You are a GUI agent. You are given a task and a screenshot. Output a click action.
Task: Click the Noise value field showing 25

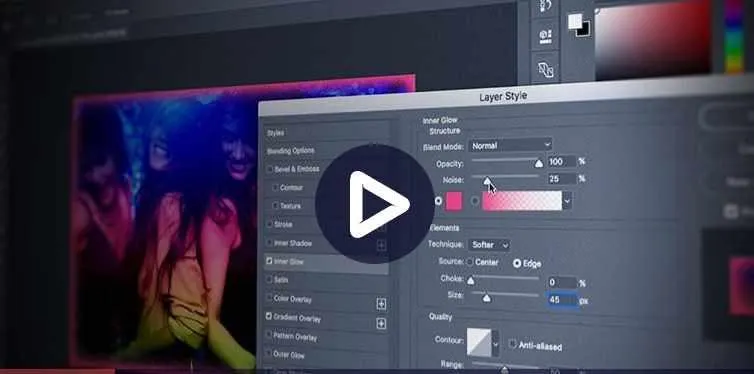point(562,179)
